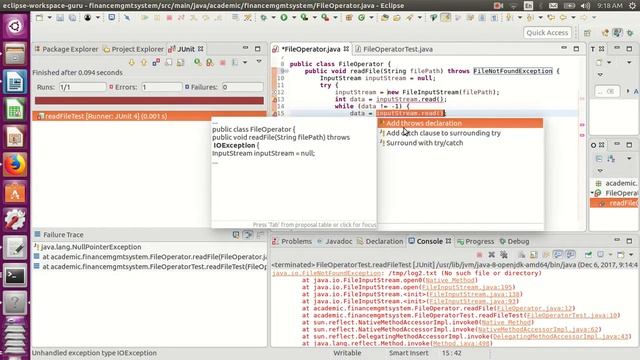Switch to the Package Explorer tab
640x360 pixels.
click(66, 49)
